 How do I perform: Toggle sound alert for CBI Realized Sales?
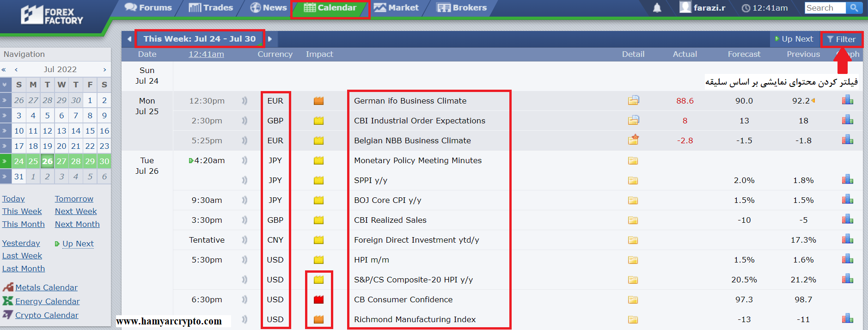[245, 220]
